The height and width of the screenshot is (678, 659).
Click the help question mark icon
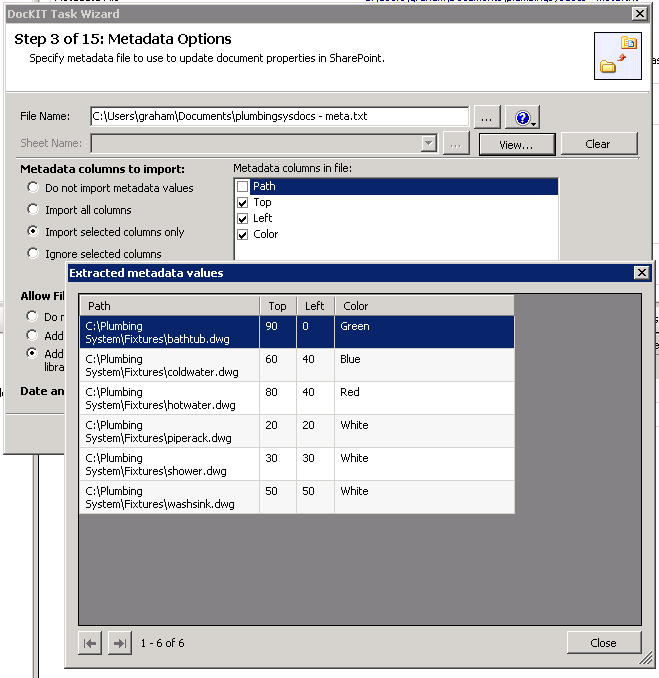coord(521,117)
